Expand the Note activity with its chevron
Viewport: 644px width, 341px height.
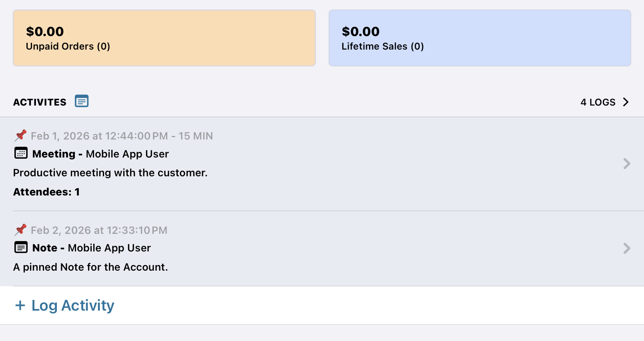(626, 248)
